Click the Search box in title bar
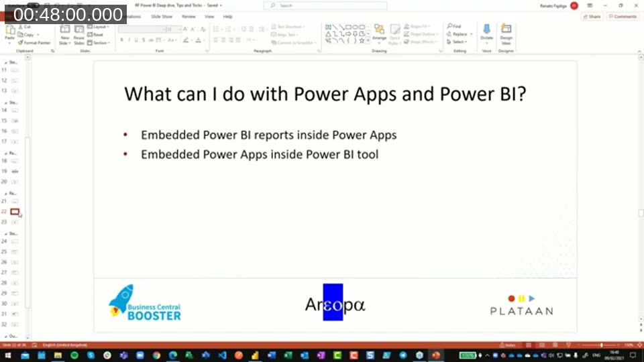This screenshot has height=362, width=644. tap(325, 5)
